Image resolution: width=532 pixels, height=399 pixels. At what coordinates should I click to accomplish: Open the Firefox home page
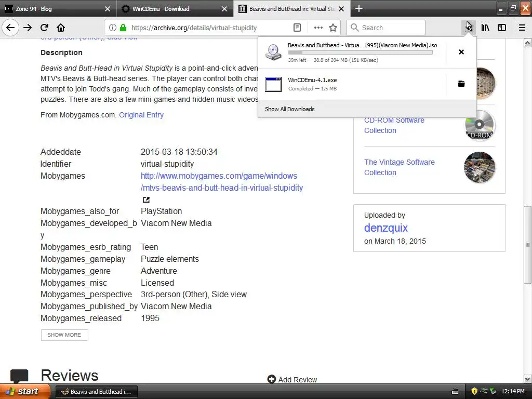(x=61, y=28)
